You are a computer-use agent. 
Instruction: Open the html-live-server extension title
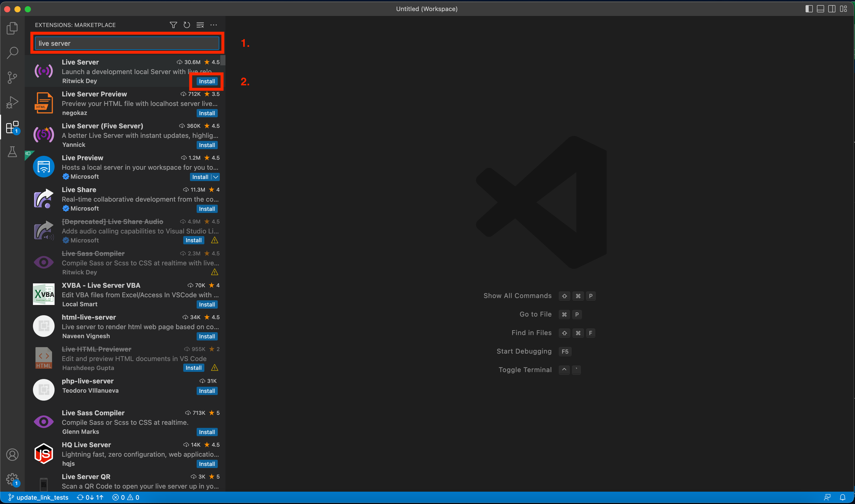89,317
